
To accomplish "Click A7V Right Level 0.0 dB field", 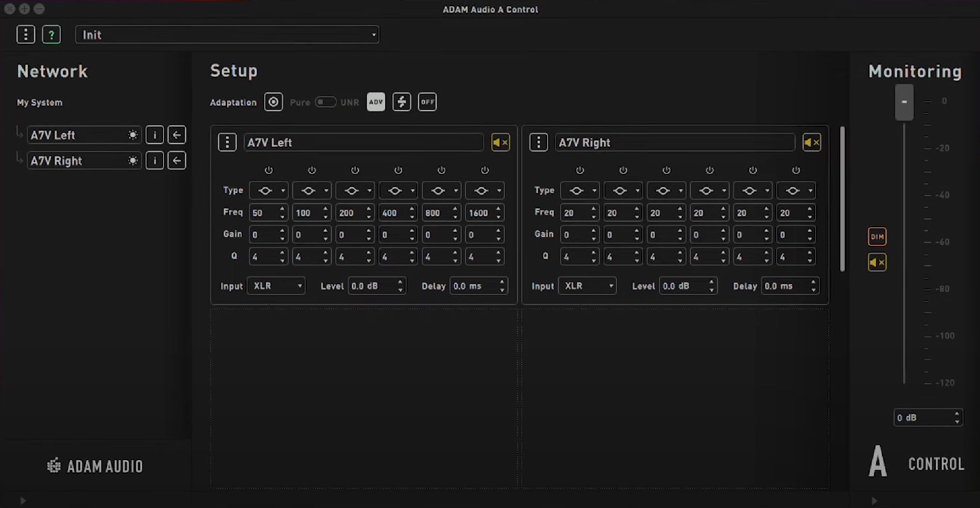I will point(688,286).
